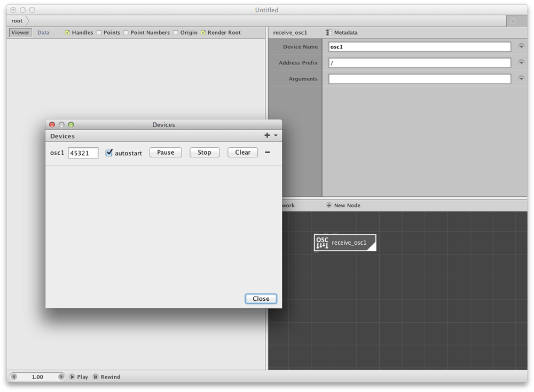Click the Play button in the animation bar

[x=78, y=377]
